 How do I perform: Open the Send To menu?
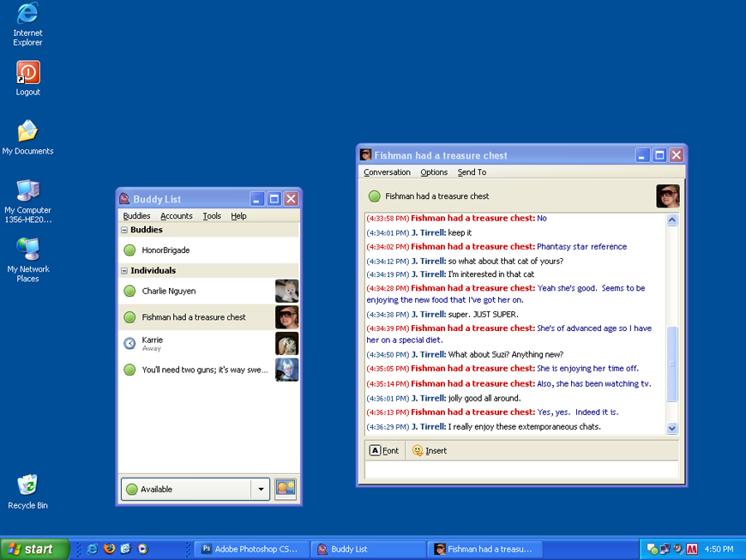pos(472,172)
